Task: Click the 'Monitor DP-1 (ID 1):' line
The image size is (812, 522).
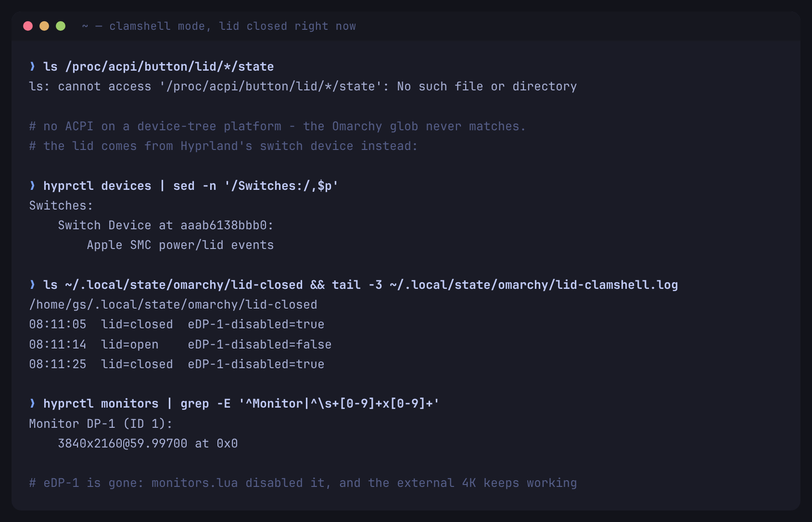Action: [101, 424]
